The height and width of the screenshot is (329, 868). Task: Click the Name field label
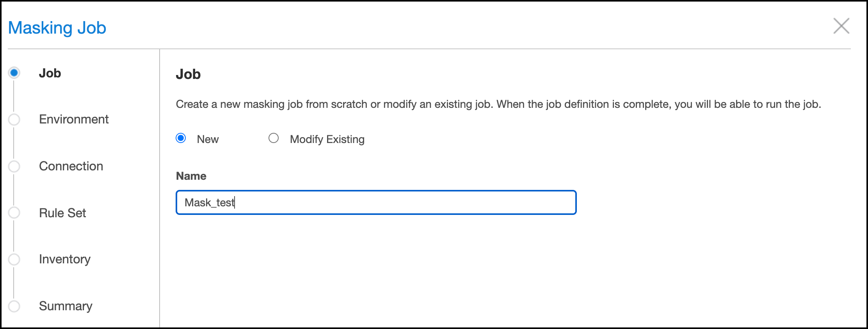191,176
